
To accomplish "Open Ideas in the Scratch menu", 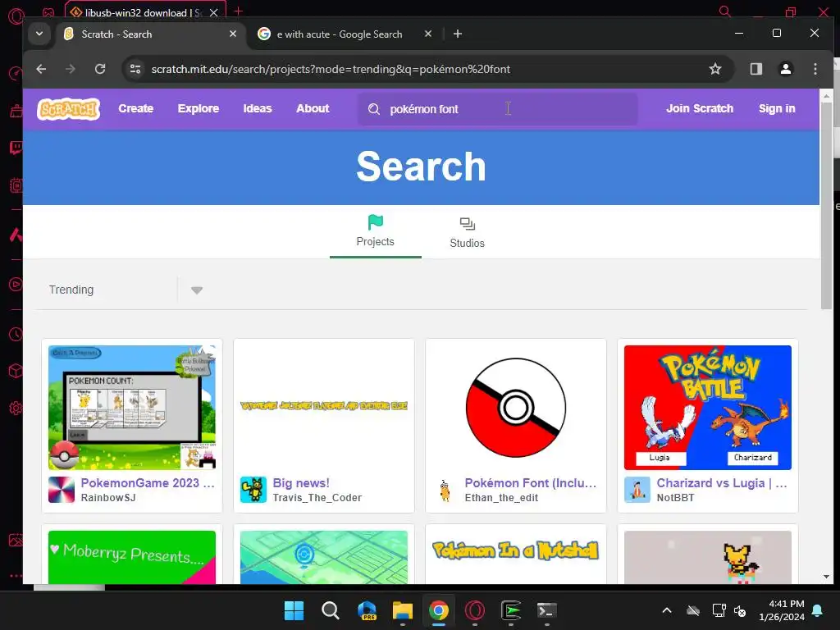I will [258, 109].
